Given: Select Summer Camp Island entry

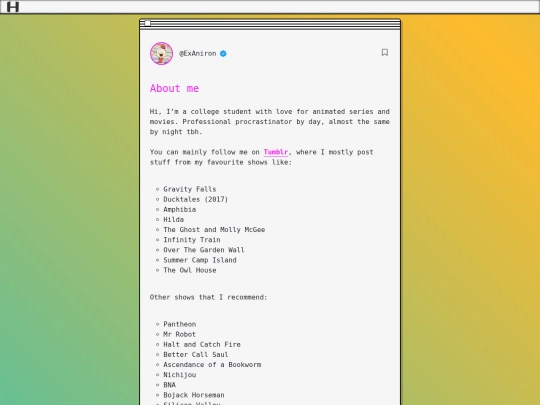Looking at the screenshot, I should point(200,260).
